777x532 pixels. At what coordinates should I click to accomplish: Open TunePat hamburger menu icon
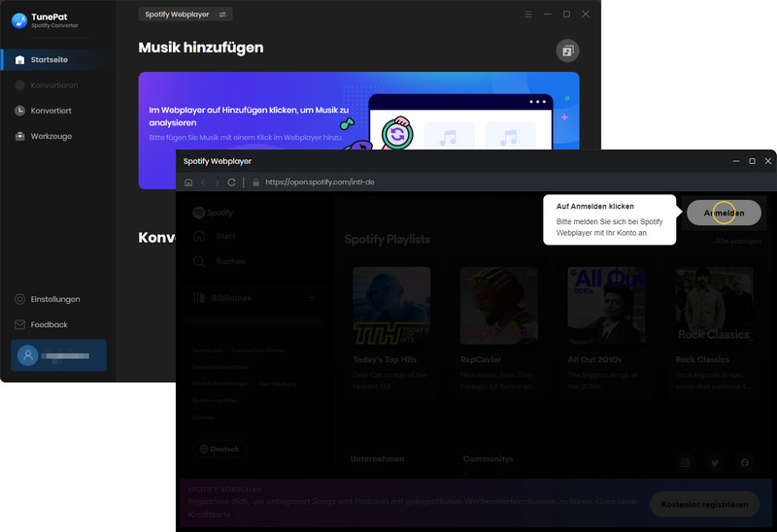pyautogui.click(x=528, y=15)
